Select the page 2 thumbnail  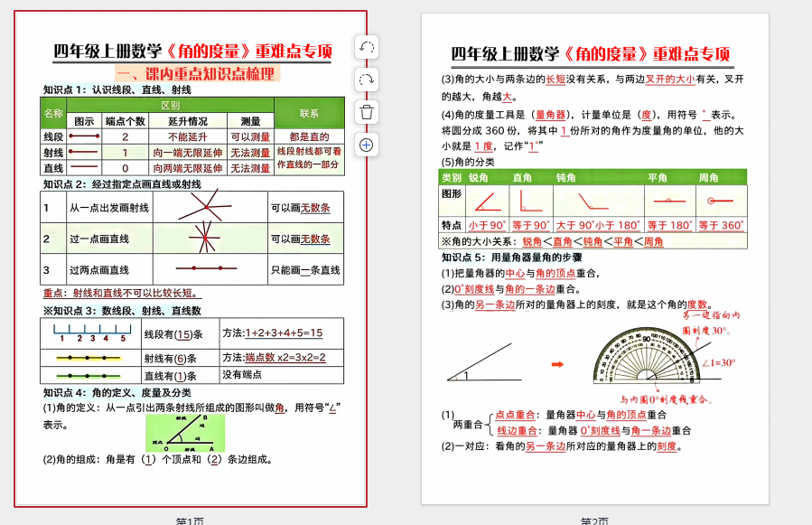594,258
